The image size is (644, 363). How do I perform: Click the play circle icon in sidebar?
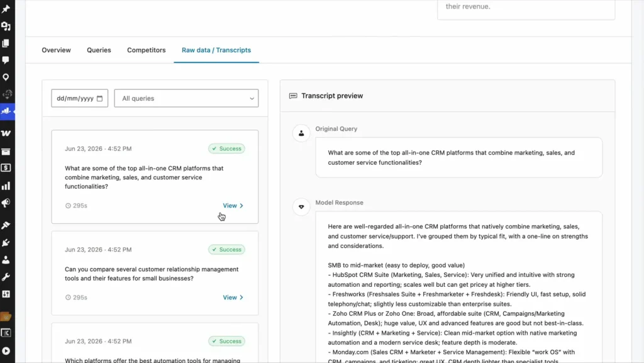tap(6, 350)
